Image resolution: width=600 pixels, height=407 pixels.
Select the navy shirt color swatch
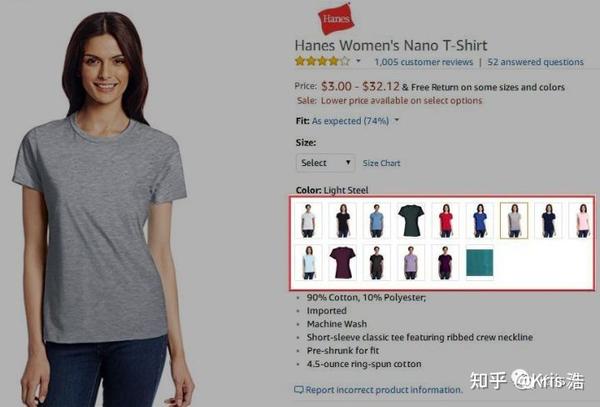[x=548, y=221]
